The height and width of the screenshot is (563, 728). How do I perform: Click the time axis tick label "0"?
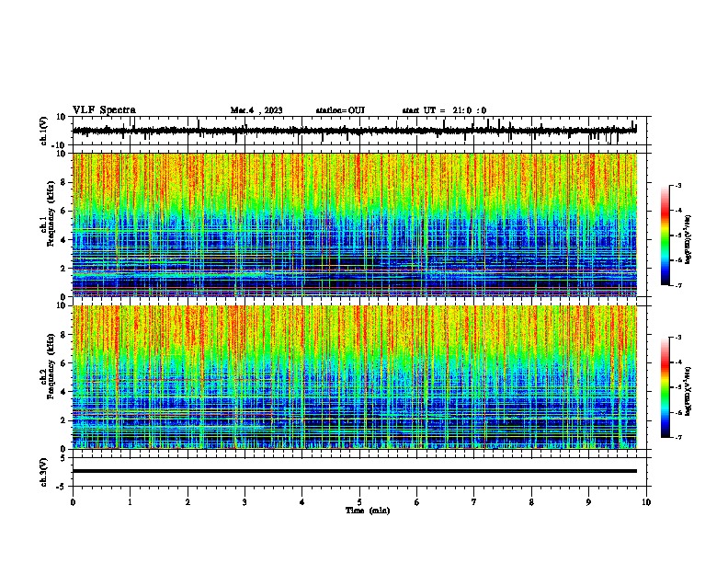73,502
